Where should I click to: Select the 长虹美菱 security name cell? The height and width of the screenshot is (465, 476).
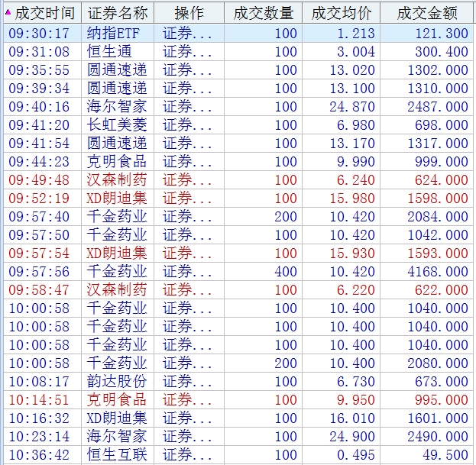(x=117, y=125)
